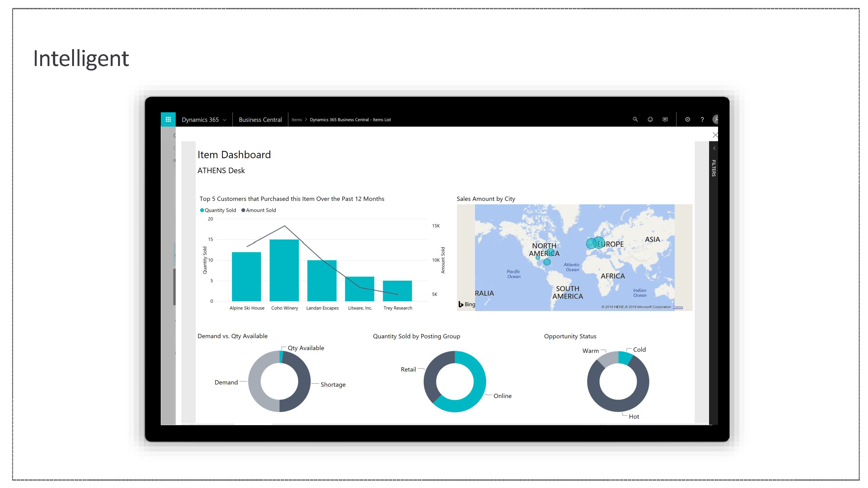The image size is (868, 488).
Task: Click the search magnifier icon
Action: click(x=635, y=119)
